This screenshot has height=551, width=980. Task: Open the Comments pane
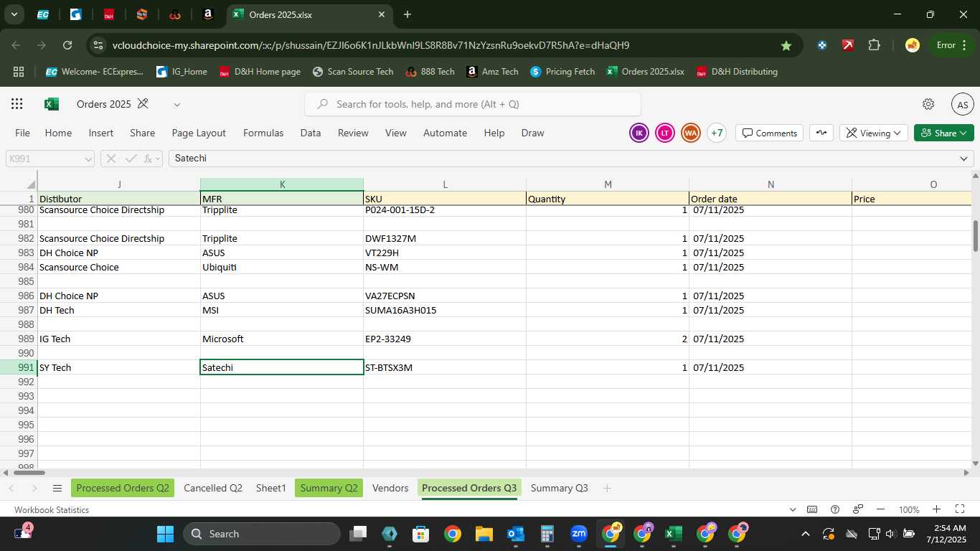(770, 133)
